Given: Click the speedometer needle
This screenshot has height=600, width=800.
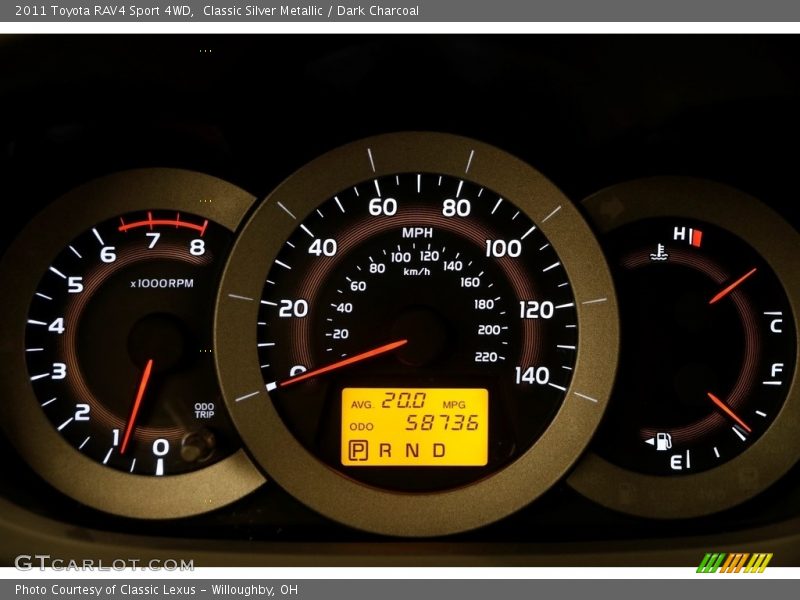Looking at the screenshot, I should [345, 363].
